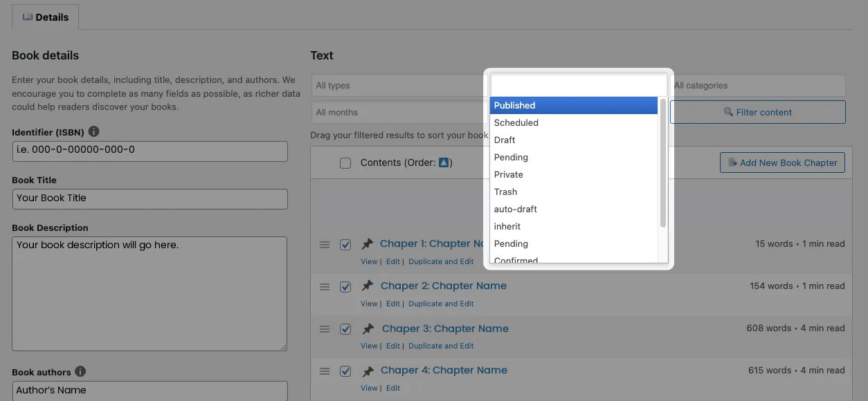
Task: Toggle the select-all Contents checkbox
Action: (x=345, y=163)
